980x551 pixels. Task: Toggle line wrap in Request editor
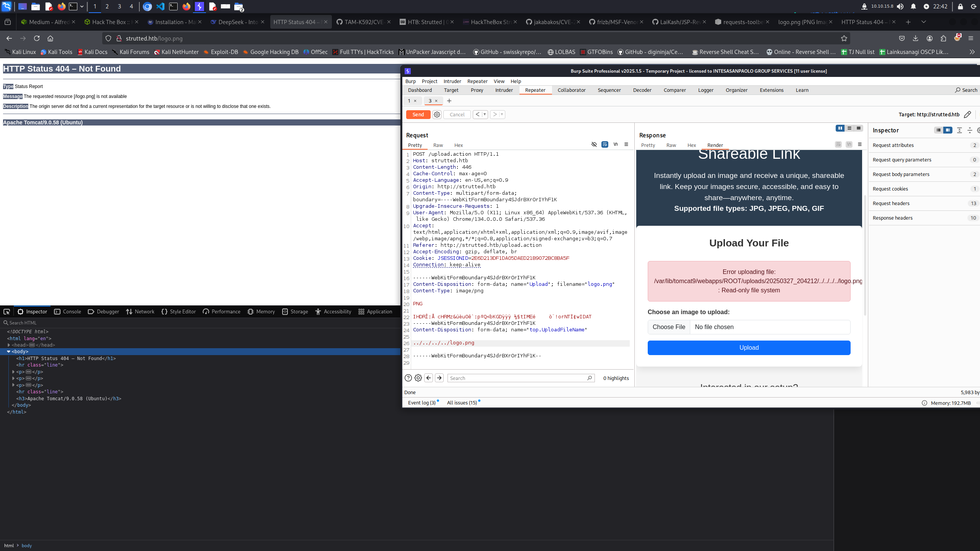pos(605,144)
